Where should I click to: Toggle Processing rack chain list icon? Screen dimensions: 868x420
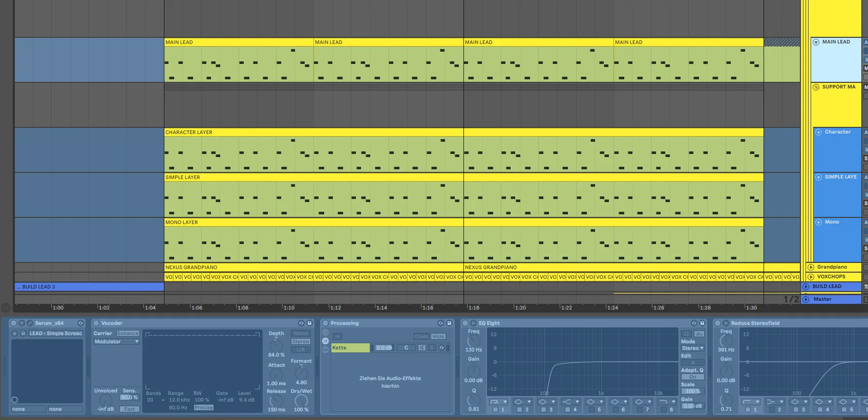coord(325,341)
